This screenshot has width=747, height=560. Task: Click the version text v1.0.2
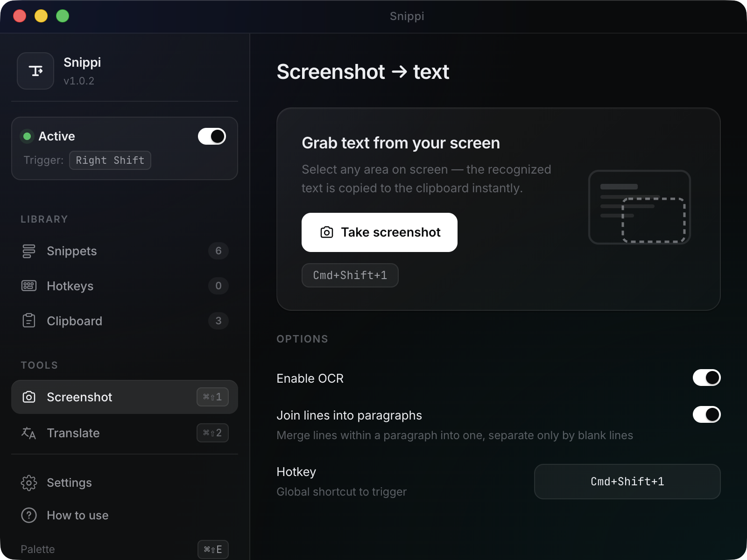pyautogui.click(x=79, y=81)
